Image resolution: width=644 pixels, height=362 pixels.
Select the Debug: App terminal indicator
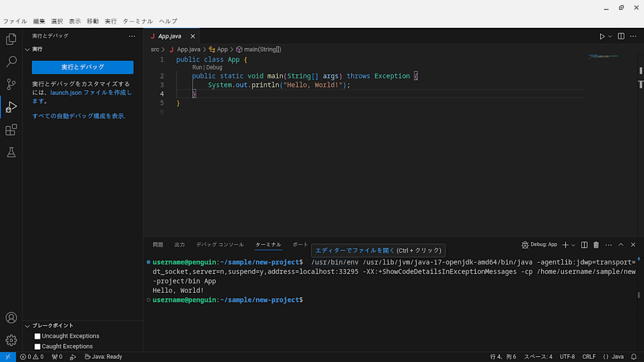(x=539, y=245)
